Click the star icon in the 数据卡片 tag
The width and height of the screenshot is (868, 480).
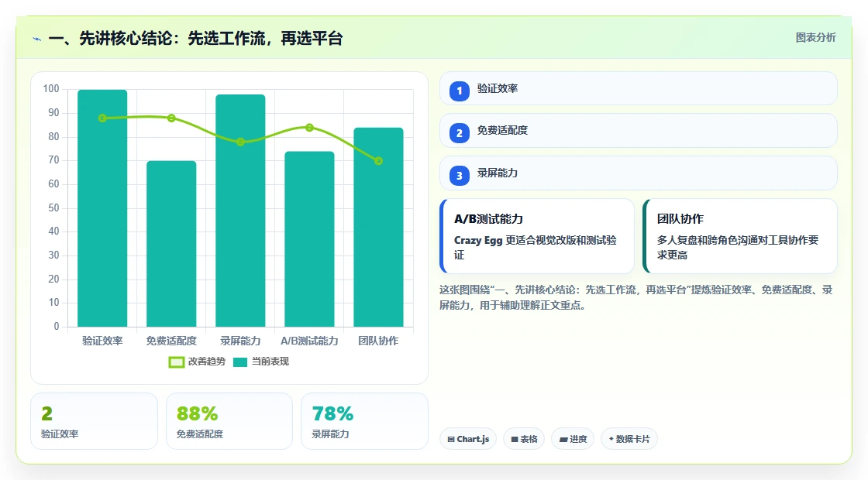611,438
